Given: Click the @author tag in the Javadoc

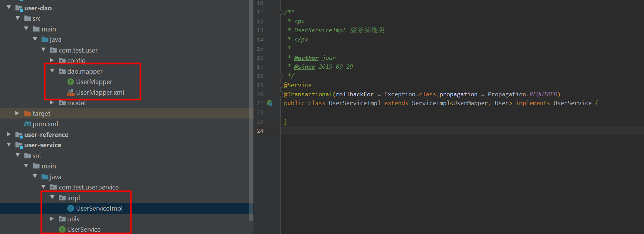Looking at the screenshot, I should (306, 58).
